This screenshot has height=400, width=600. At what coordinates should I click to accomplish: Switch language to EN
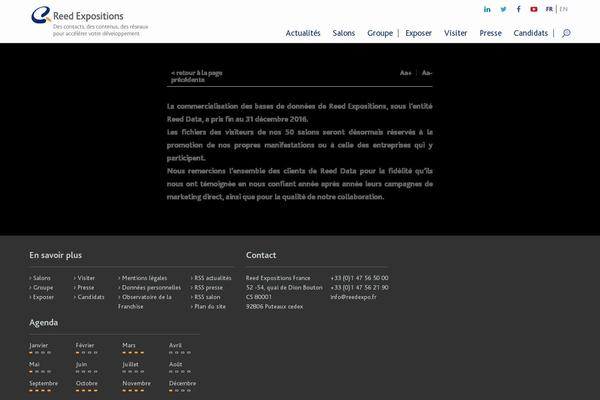click(x=563, y=9)
